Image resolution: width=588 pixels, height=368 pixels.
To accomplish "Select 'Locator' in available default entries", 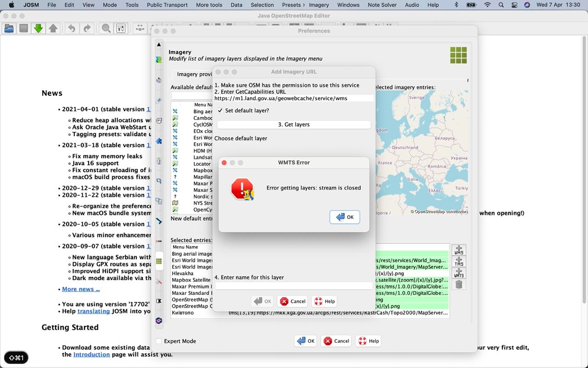I will tap(192, 164).
